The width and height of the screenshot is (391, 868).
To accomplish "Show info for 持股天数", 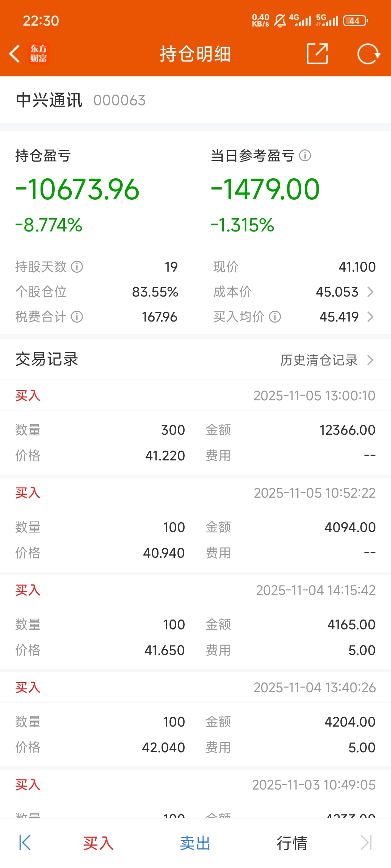I will [x=77, y=267].
